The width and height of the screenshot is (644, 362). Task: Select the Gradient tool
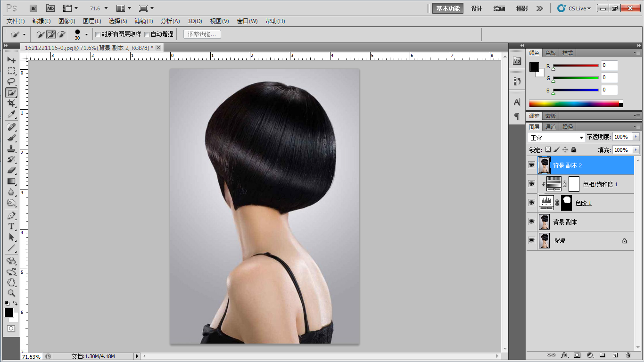coord(11,181)
